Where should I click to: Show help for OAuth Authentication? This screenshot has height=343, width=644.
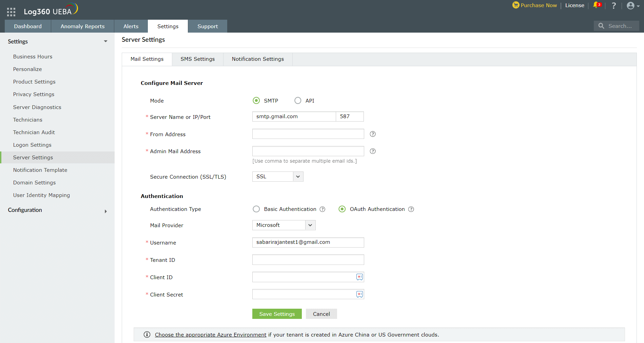point(411,209)
